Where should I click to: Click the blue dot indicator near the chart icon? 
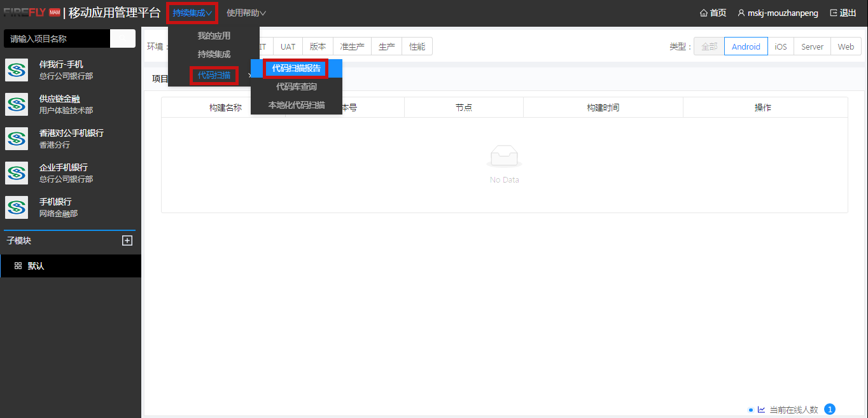(x=751, y=410)
